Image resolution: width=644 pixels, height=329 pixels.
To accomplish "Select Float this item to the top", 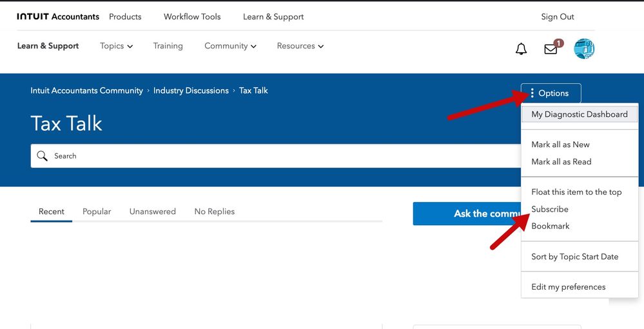I will (x=577, y=192).
